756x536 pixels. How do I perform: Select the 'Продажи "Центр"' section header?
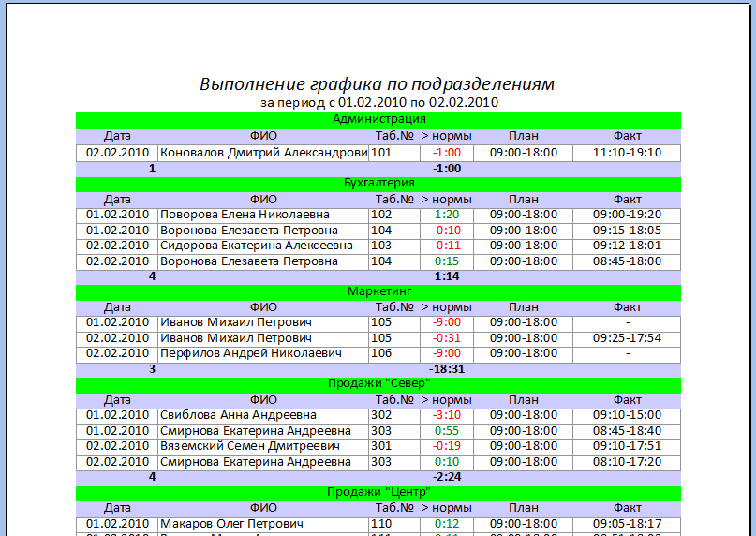coord(378,493)
